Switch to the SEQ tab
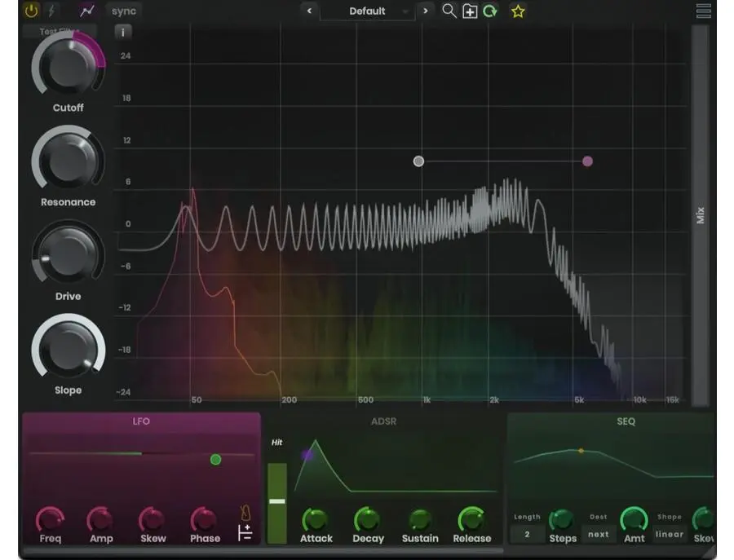734x560 pixels. coord(626,421)
